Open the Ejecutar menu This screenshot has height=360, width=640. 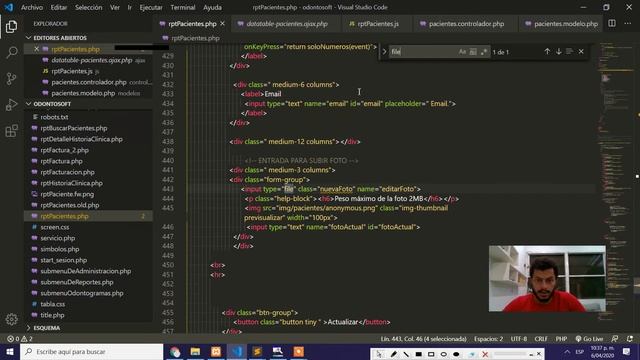[x=151, y=7]
